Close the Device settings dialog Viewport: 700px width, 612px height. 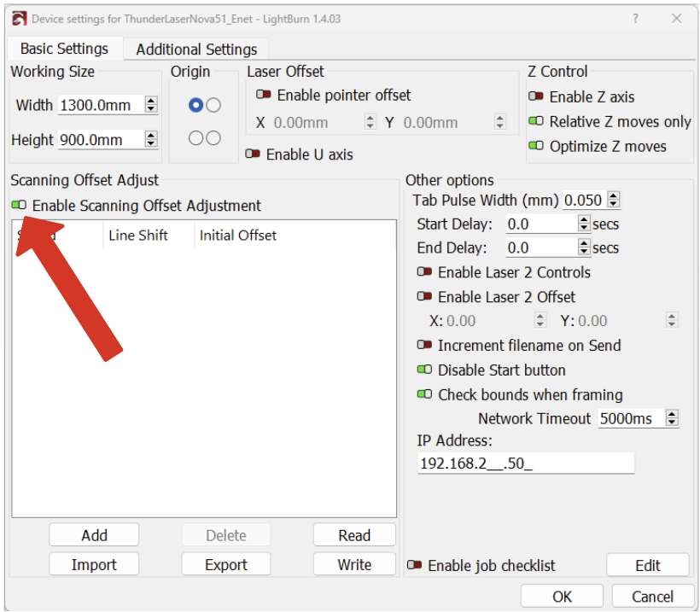click(x=676, y=18)
